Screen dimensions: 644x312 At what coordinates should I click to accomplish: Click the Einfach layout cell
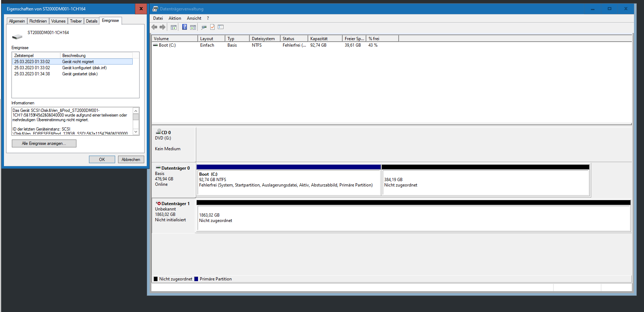point(207,45)
